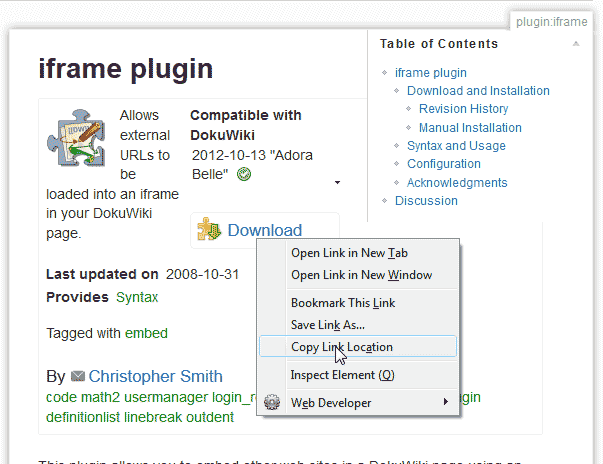Screen dimensions: 603x464
Task: Jump to Configuration section in contents
Action: (444, 164)
